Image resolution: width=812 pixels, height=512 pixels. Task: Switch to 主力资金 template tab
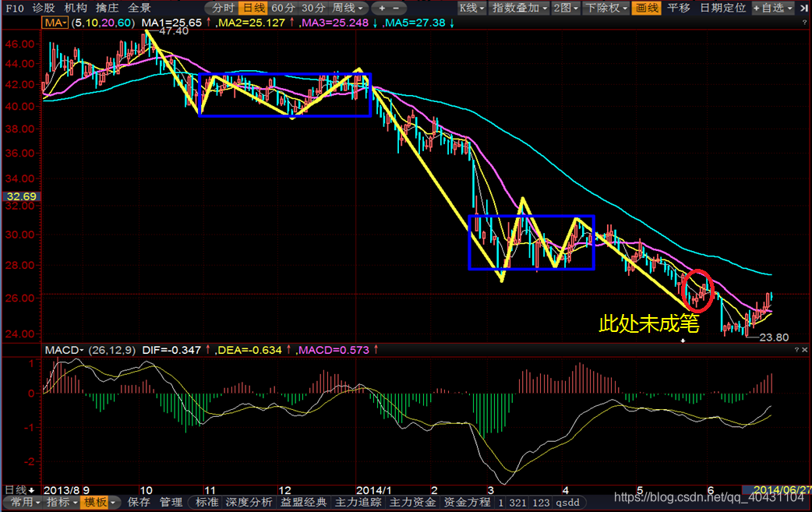click(x=413, y=502)
